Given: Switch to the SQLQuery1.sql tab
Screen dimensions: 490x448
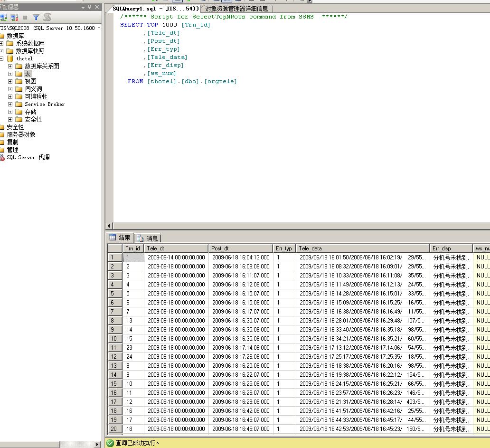Looking at the screenshot, I should pos(155,9).
